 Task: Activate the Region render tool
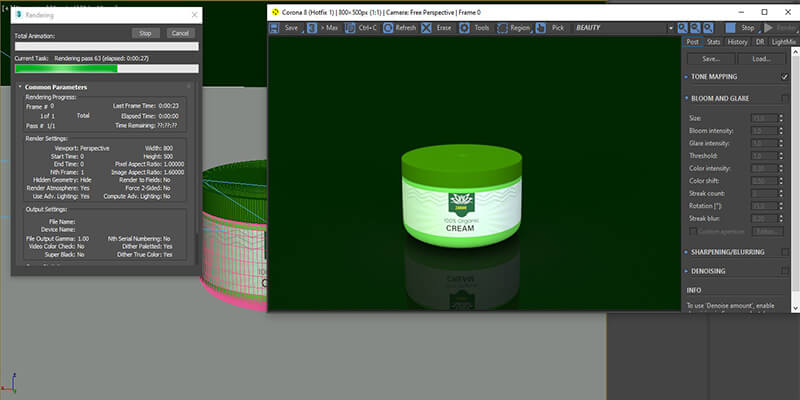[x=513, y=28]
